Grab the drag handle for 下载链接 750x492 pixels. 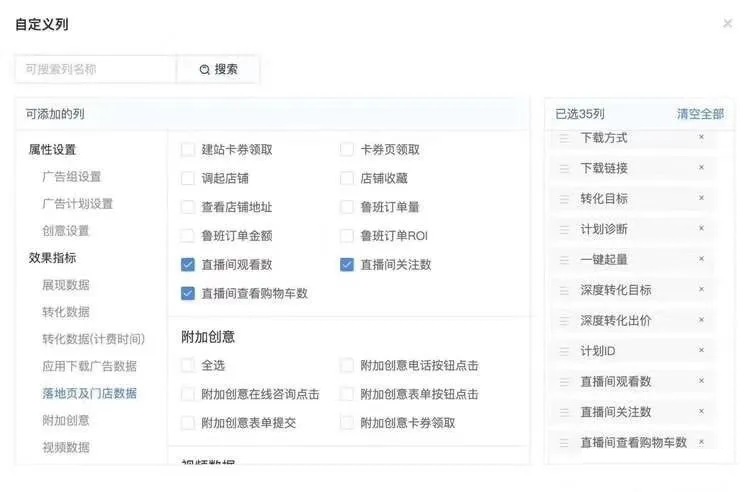click(564, 168)
